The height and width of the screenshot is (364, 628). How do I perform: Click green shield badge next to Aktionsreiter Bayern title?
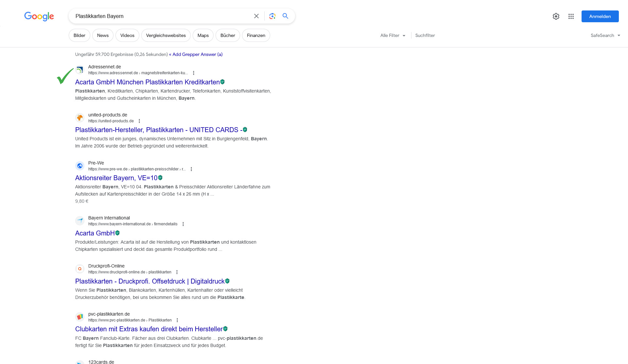coord(160,178)
